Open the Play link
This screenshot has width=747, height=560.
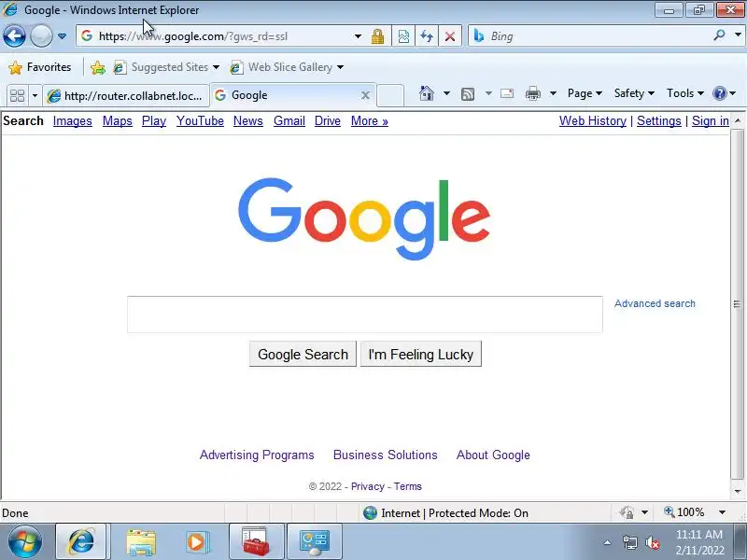(154, 121)
